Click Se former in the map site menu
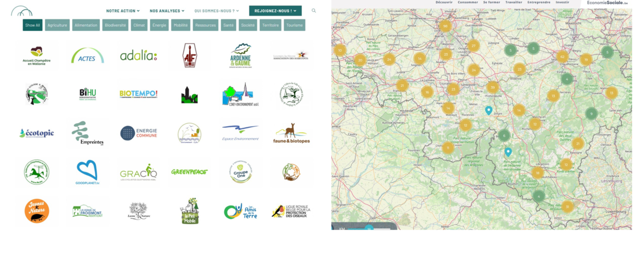 click(x=492, y=3)
